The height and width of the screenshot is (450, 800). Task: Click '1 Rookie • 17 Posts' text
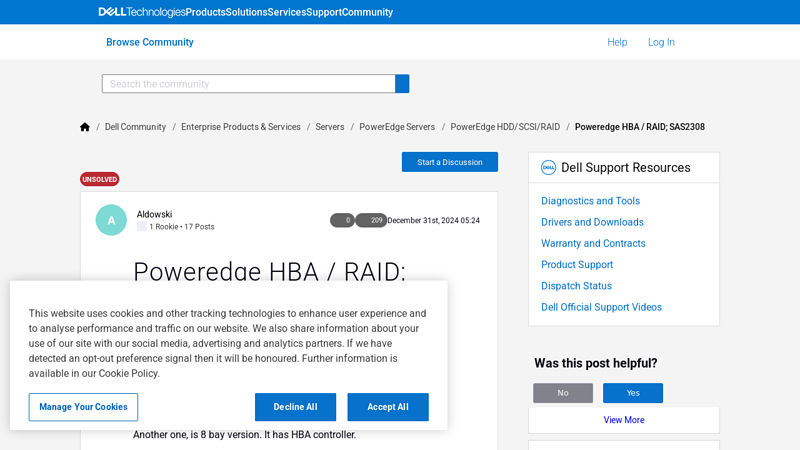[182, 227]
